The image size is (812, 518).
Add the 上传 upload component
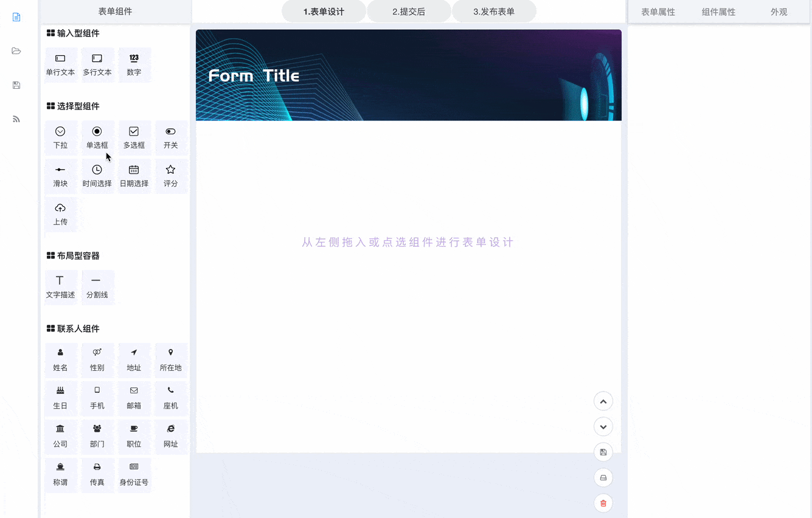click(x=61, y=214)
